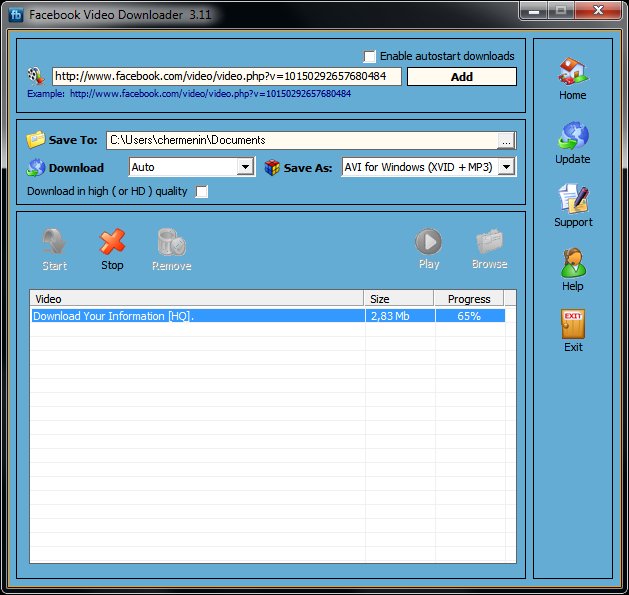Toggle Download in high (or HD) quality
This screenshot has height=595, width=629.
click(x=201, y=191)
